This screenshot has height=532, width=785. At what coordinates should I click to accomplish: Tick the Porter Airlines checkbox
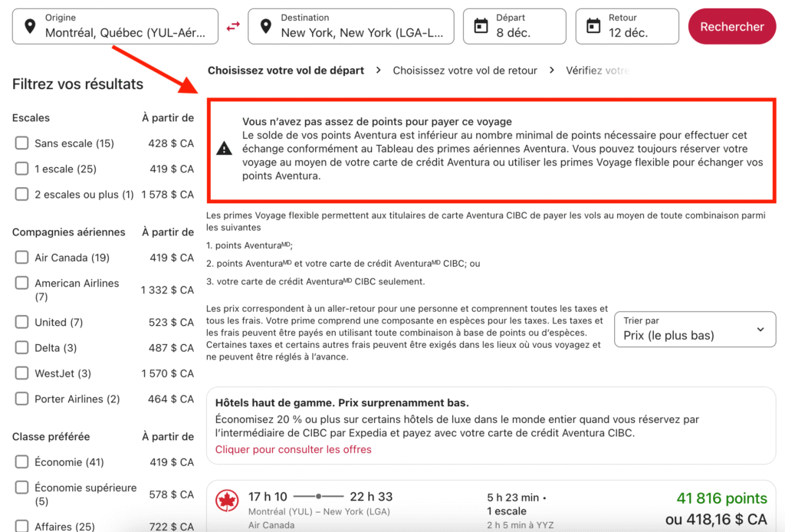tap(21, 399)
